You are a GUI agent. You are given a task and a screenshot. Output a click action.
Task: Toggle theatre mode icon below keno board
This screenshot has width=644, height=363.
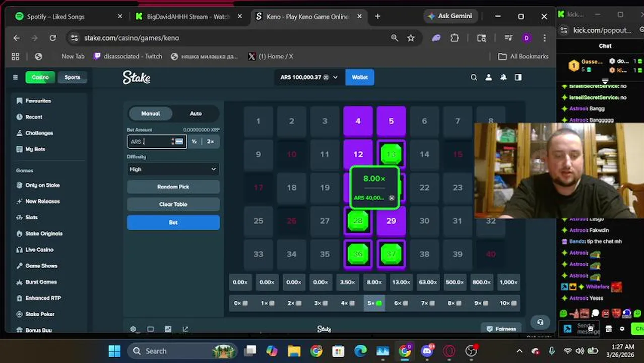[x=150, y=329]
